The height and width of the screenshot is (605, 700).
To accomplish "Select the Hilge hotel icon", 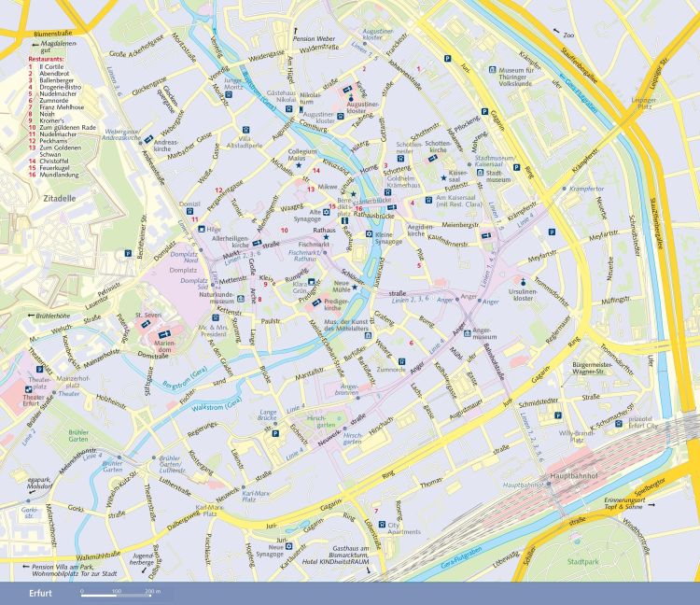I will click(x=200, y=228).
